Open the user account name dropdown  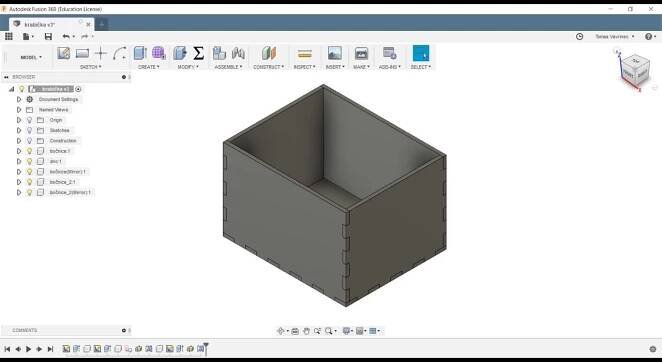tap(615, 37)
